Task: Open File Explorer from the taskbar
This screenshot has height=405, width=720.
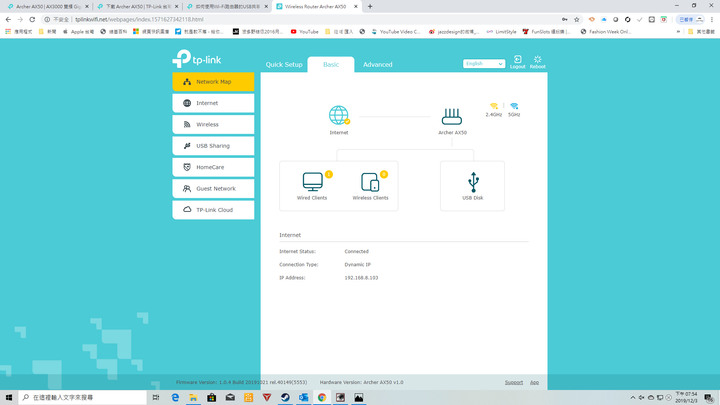Action: 193,397
